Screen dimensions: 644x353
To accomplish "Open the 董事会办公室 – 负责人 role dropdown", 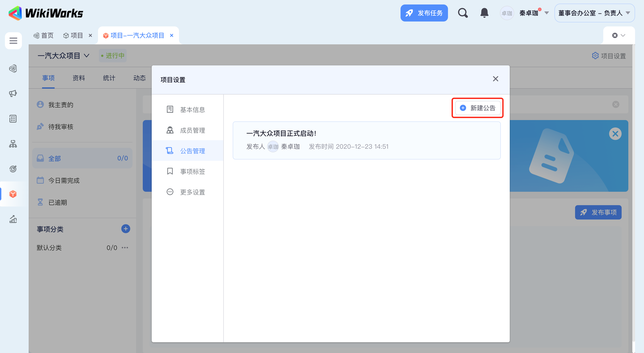I will (594, 13).
